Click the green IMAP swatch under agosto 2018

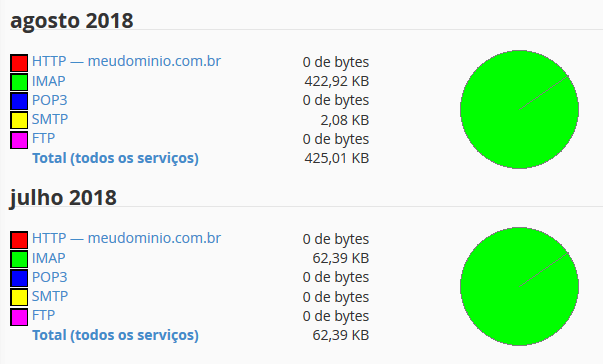pos(19,82)
